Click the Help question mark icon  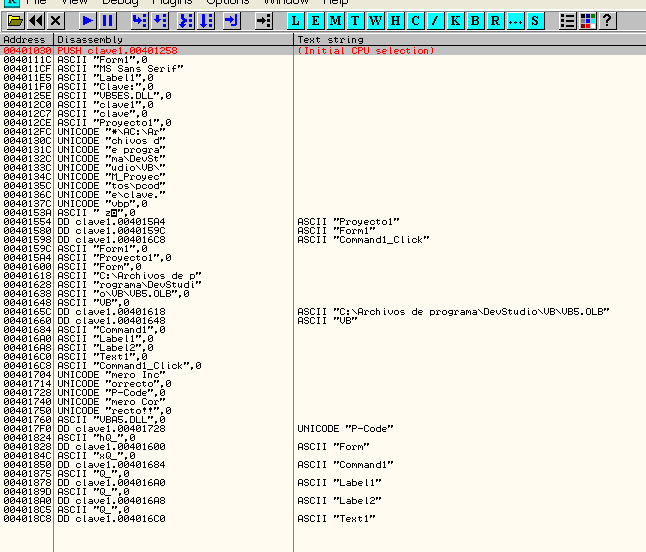click(607, 20)
